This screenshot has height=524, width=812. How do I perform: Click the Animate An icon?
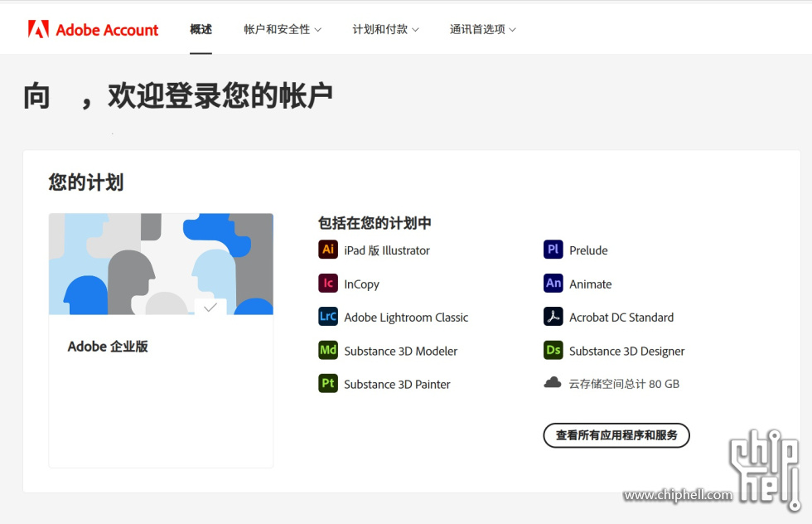(553, 283)
